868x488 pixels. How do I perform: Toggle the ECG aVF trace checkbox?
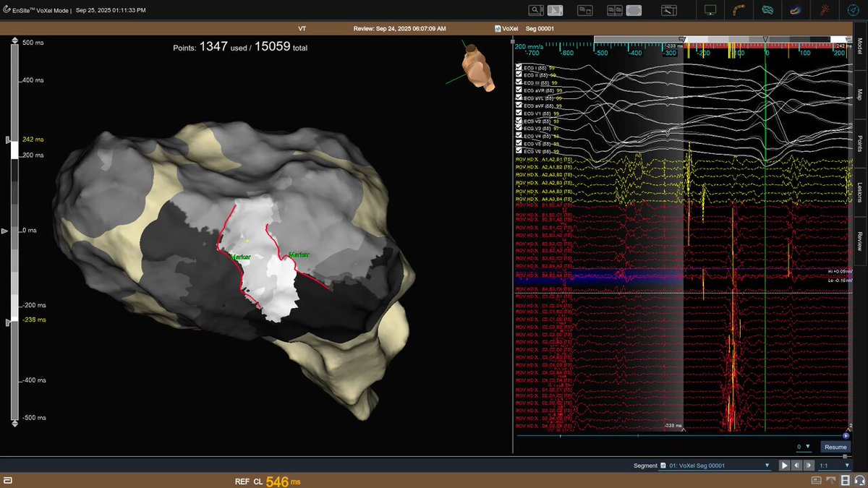point(519,105)
